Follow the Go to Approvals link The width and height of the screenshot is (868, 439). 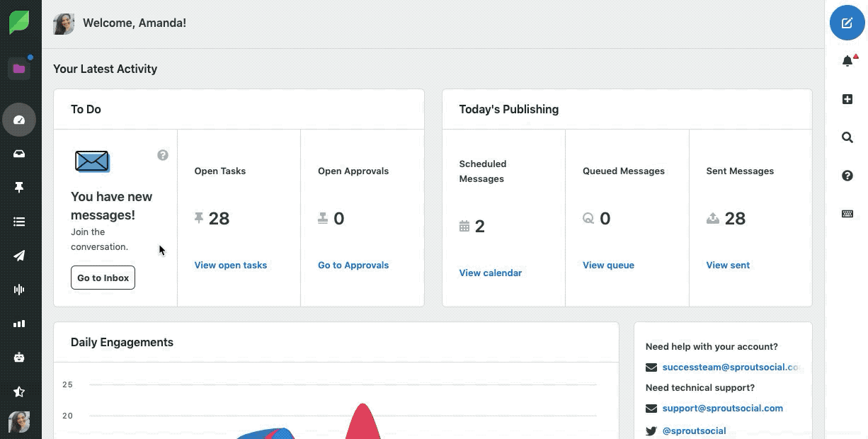point(353,265)
